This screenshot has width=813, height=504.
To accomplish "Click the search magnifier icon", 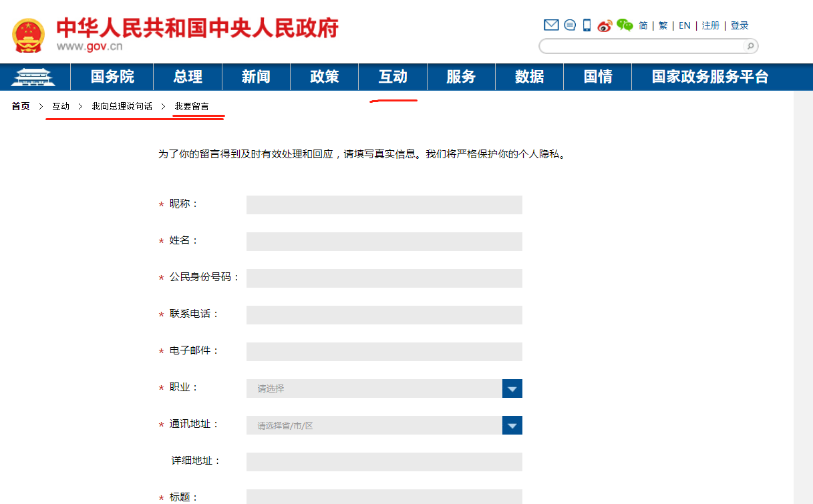I will [751, 46].
